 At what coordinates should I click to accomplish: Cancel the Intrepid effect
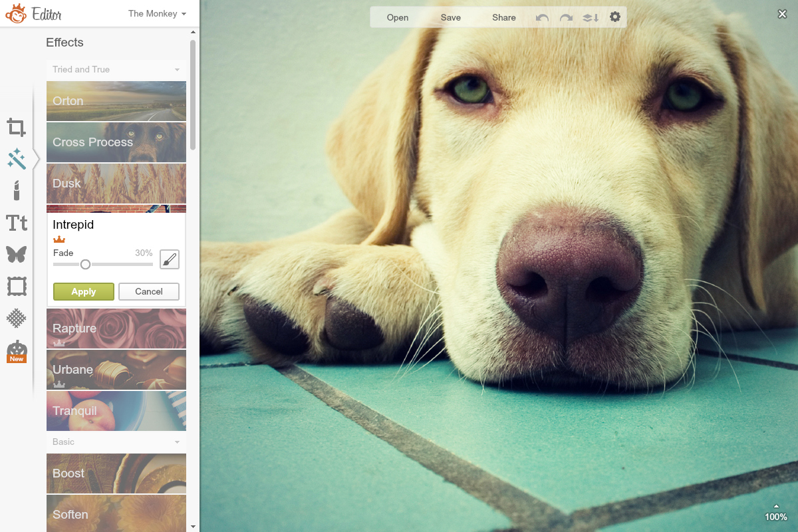(x=149, y=292)
